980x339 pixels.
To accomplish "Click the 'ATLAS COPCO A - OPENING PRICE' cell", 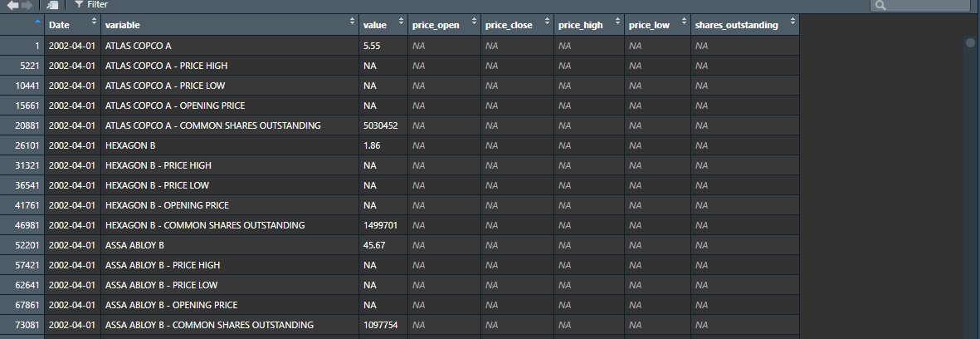I will [x=230, y=106].
